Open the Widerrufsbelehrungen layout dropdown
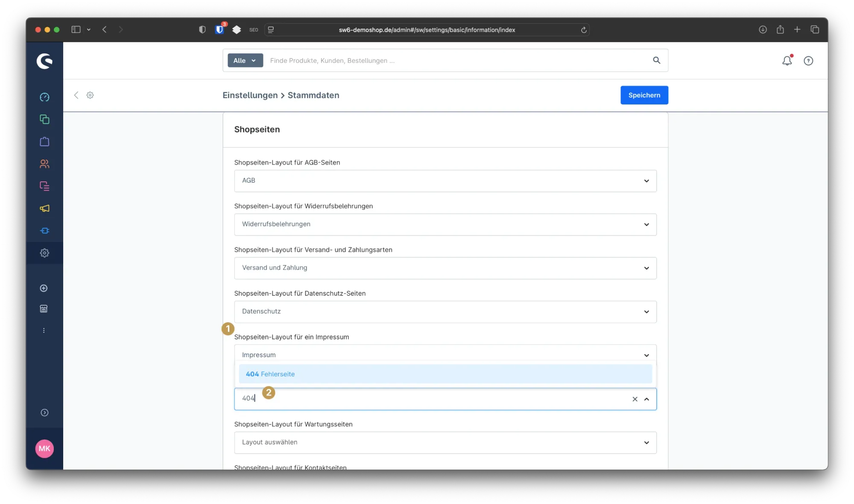This screenshot has height=504, width=854. 445,224
